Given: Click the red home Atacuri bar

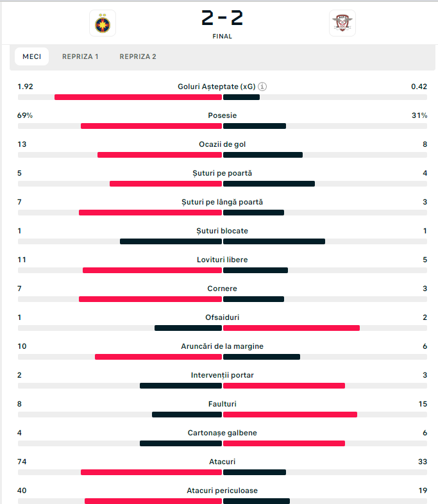Looking at the screenshot, I should [x=151, y=472].
